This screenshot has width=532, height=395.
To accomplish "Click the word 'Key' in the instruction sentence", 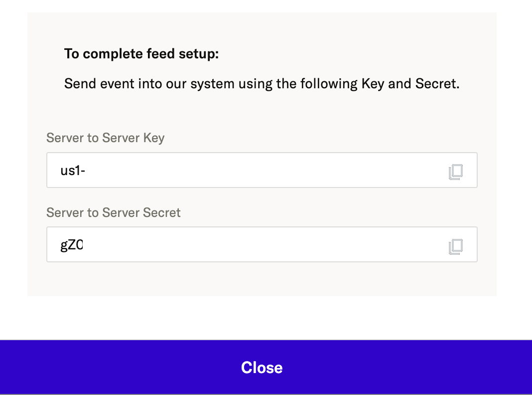I will pyautogui.click(x=373, y=84).
